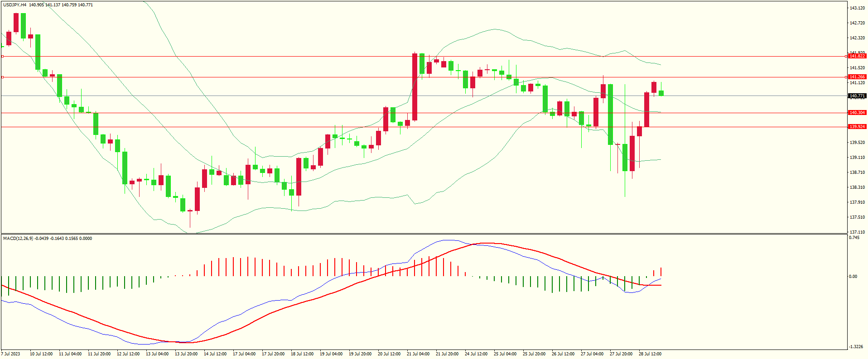Click the divider between chart and MACD panel
This screenshot has height=359, width=868.
click(x=424, y=234)
